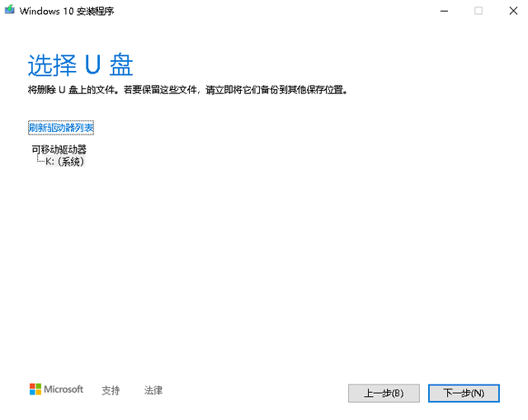This screenshot has width=528, height=420.
Task: Open the 支持 support link
Action: tap(111, 390)
